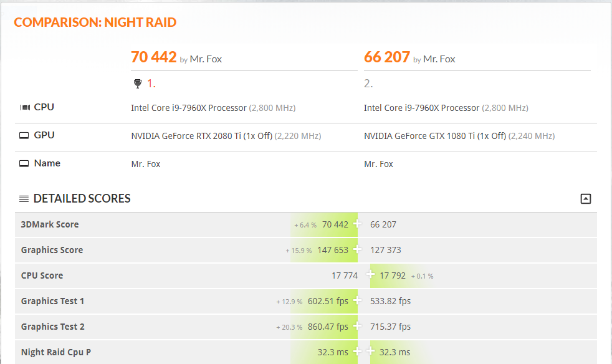
Task: Click plus icon in Graphics Test 2 row
Action: (x=357, y=326)
